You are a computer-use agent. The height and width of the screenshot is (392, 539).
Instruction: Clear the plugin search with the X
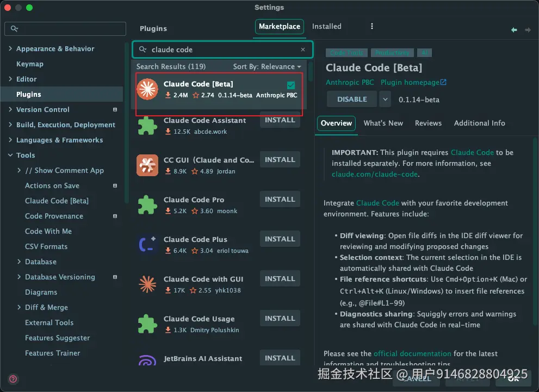point(303,49)
